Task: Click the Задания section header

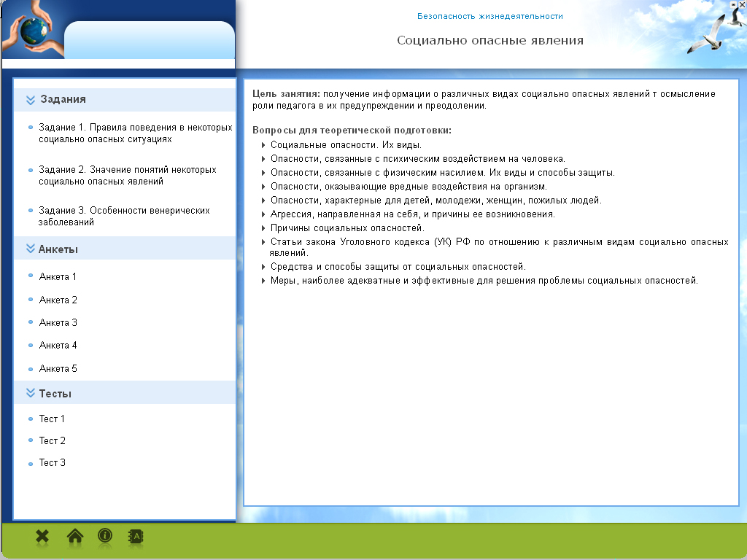Action: pyautogui.click(x=125, y=99)
